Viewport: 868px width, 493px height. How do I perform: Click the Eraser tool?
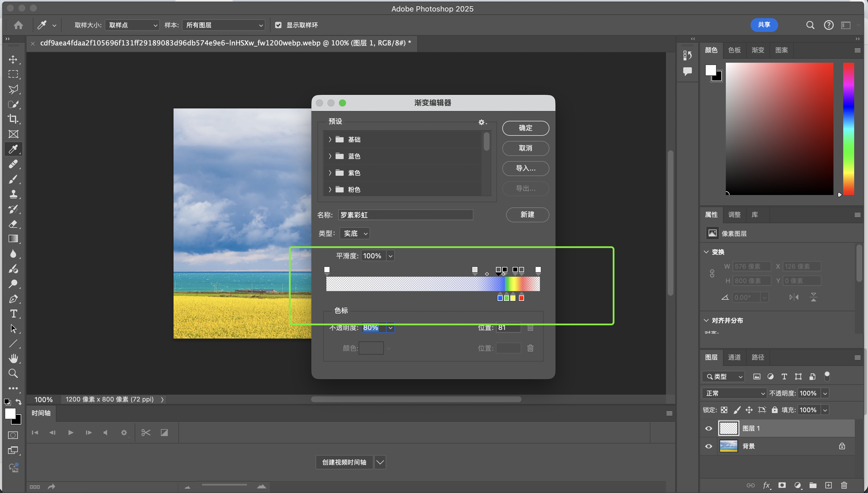[x=13, y=224]
